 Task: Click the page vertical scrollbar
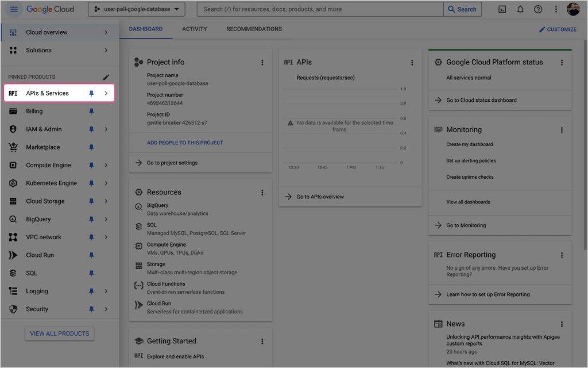pos(585,144)
